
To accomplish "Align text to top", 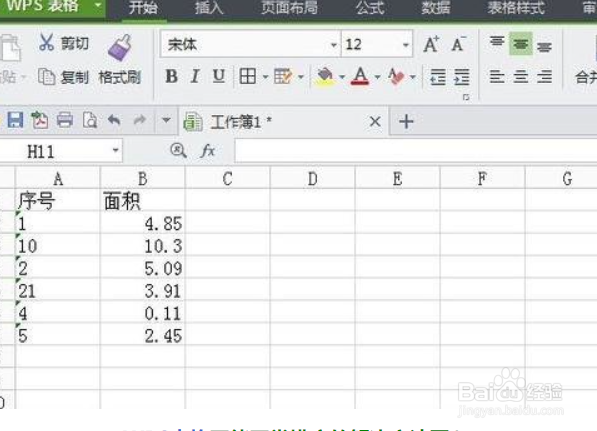I will coord(497,42).
